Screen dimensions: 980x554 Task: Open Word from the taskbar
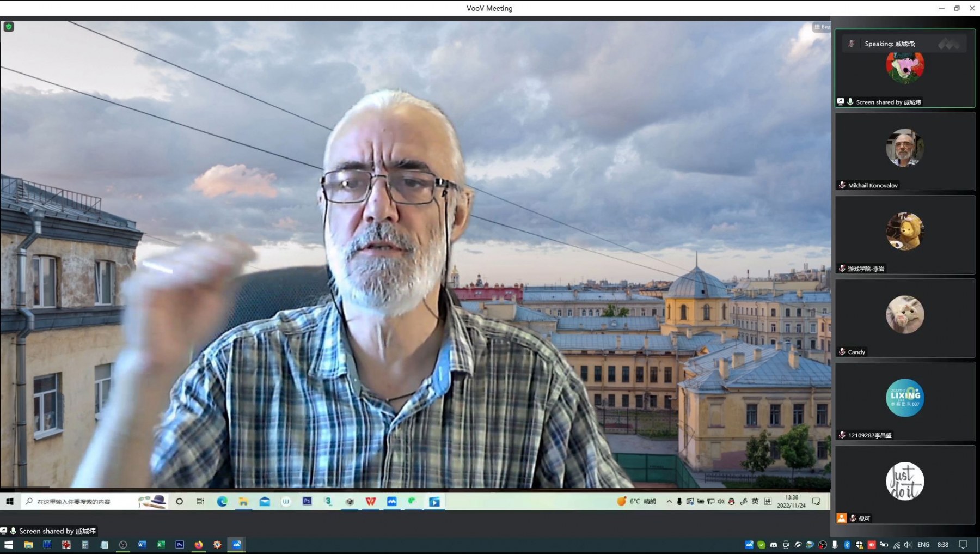coord(142,545)
